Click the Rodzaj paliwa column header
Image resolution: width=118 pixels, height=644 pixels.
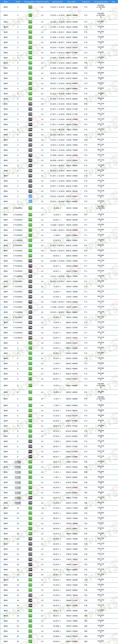[x=29, y=2]
